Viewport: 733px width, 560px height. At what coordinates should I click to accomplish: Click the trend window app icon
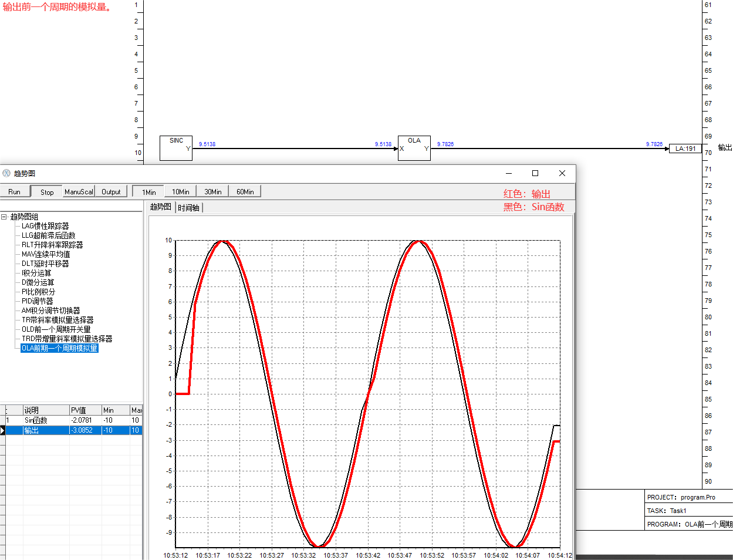6,173
